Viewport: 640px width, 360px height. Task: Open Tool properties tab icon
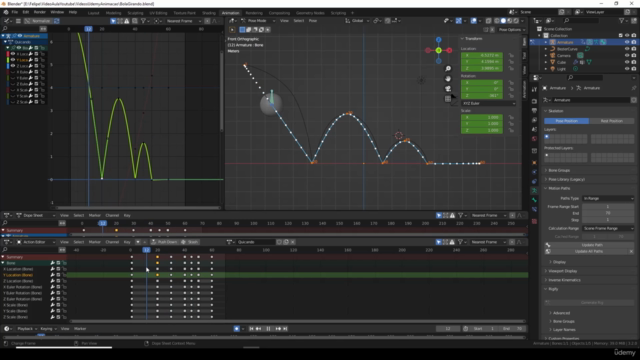(x=534, y=90)
